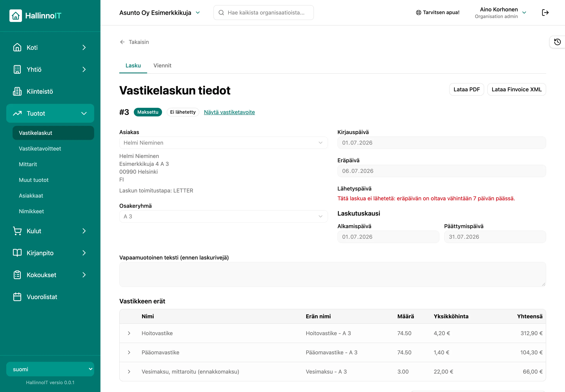Open Vastikelaskut in the sidebar
Viewport: 565px width, 392px height.
tap(53, 133)
